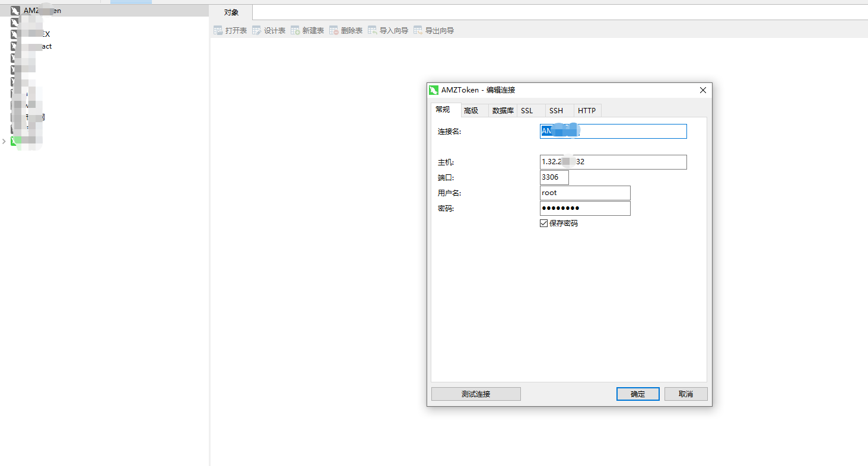Screen dimensions: 868x466
Task: Close the 编辑连接 dialog with the X
Action: point(703,90)
